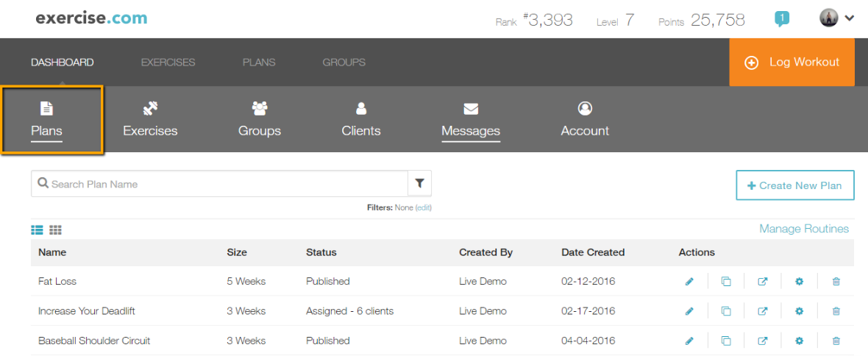Click the filter funnel icon

[x=419, y=184]
